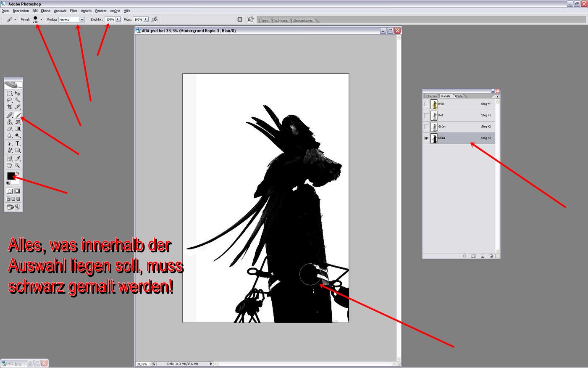
Task: Select the History Brush tool
Action: coord(17,122)
